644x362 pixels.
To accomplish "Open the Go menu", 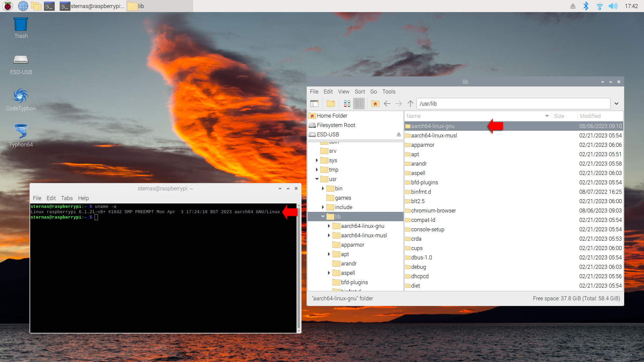I will click(373, 92).
